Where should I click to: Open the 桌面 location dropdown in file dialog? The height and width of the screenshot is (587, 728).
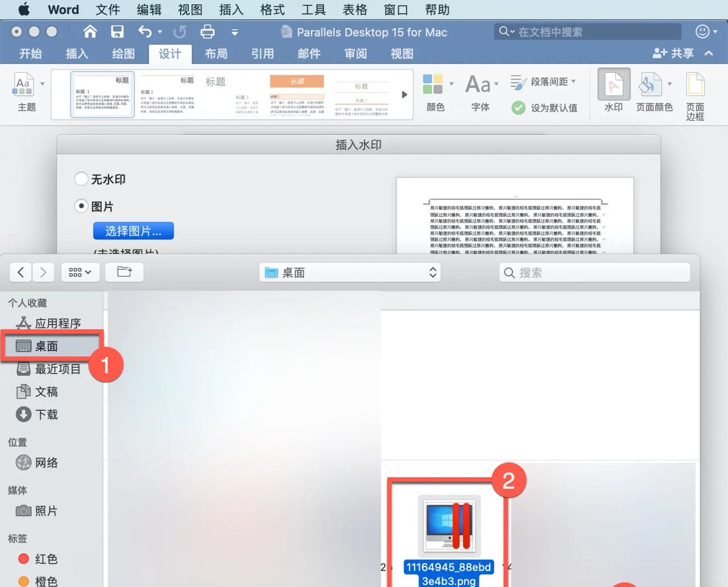click(349, 272)
